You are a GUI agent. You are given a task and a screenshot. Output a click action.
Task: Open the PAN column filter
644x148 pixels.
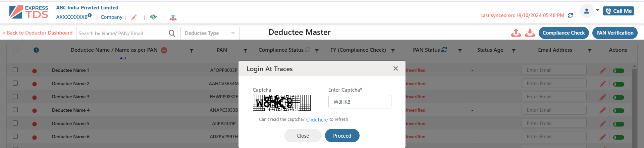click(245, 51)
